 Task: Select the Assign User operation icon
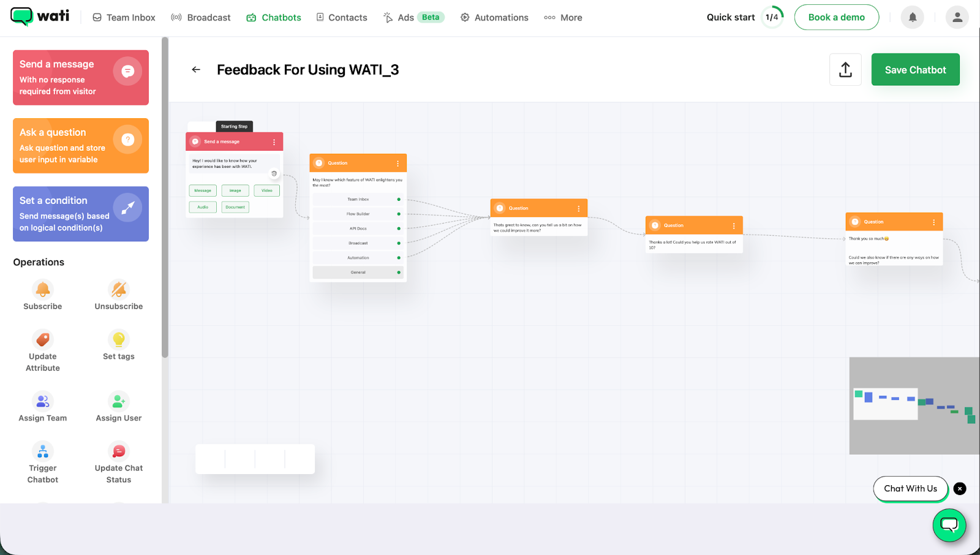coord(119,401)
